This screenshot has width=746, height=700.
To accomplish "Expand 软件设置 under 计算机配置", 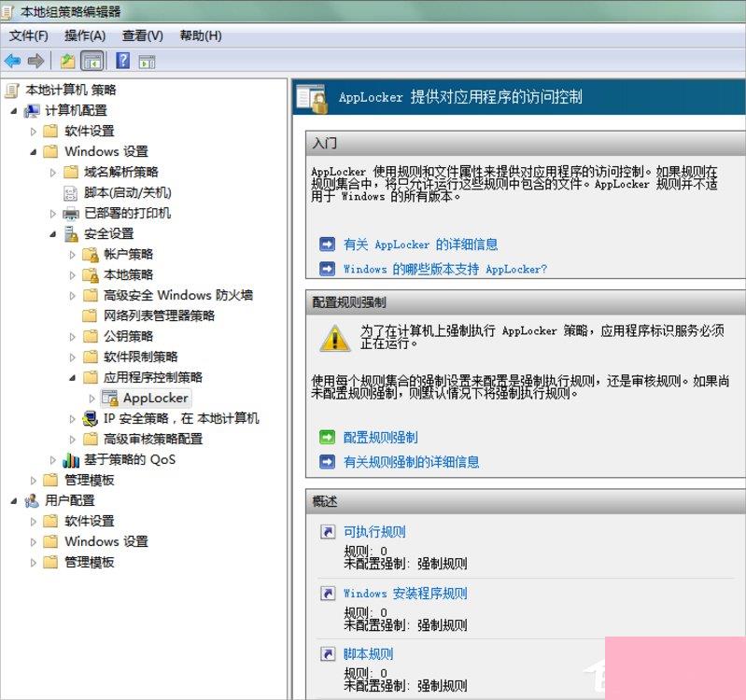I will click(34, 132).
